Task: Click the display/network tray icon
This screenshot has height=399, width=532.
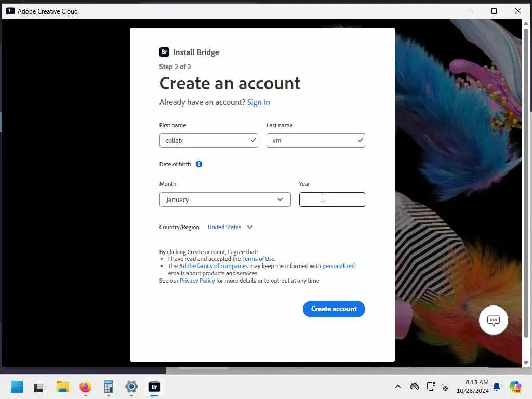Action: coord(431,387)
